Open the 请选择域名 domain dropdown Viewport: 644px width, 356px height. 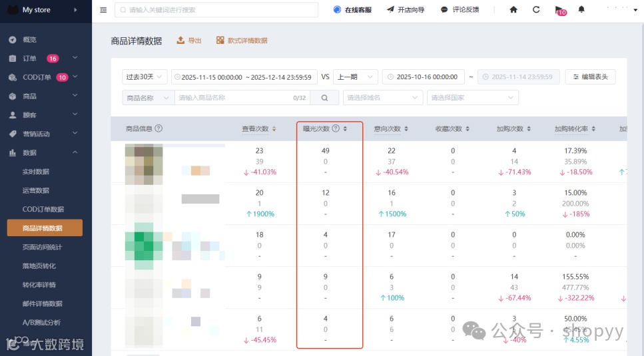tap(383, 98)
